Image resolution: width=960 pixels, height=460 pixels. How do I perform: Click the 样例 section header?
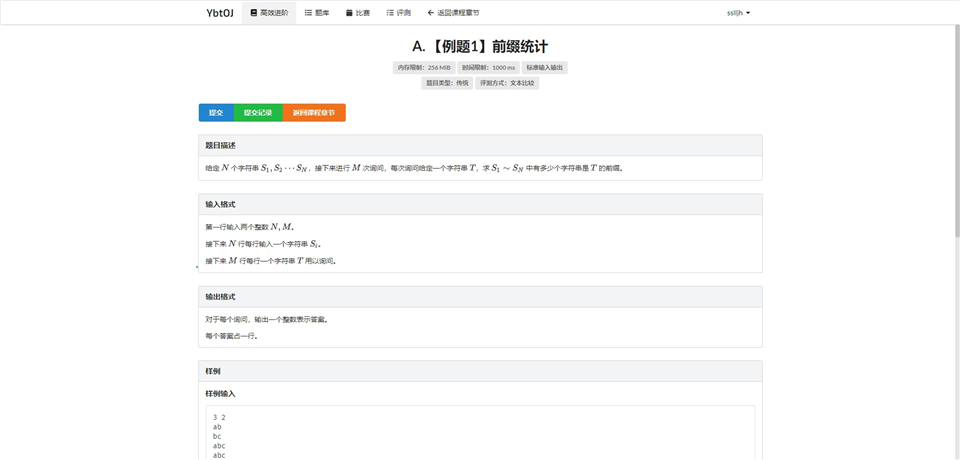pos(480,371)
